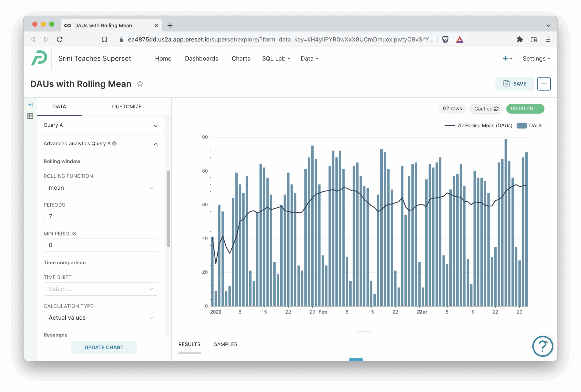Click the info icon next to Advanced analytics Query A

click(x=115, y=144)
